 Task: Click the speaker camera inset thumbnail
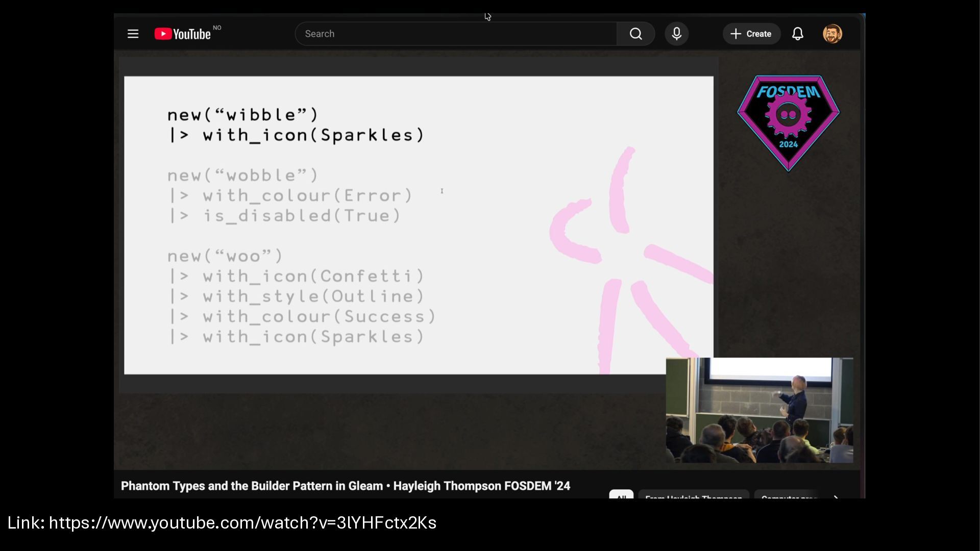(759, 410)
